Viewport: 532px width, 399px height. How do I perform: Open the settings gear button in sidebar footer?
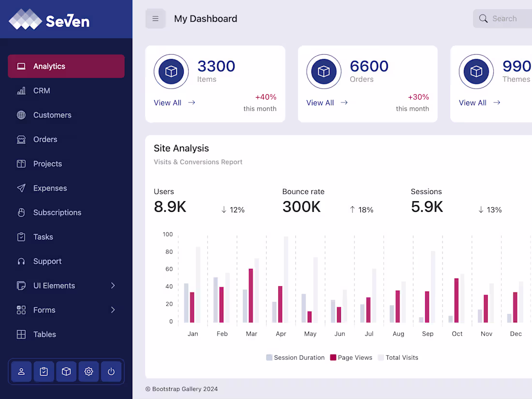(x=89, y=371)
